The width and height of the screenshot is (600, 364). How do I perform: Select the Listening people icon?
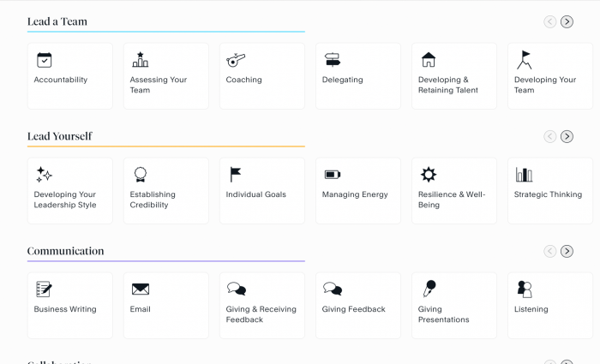tap(524, 289)
